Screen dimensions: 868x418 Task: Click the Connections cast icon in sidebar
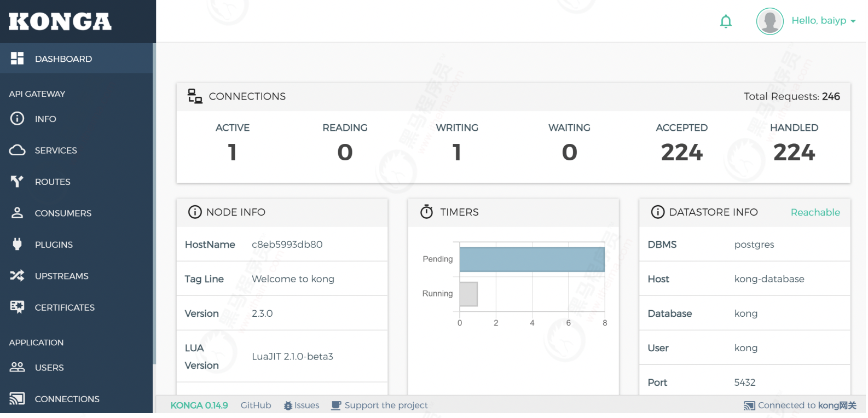pyautogui.click(x=18, y=399)
